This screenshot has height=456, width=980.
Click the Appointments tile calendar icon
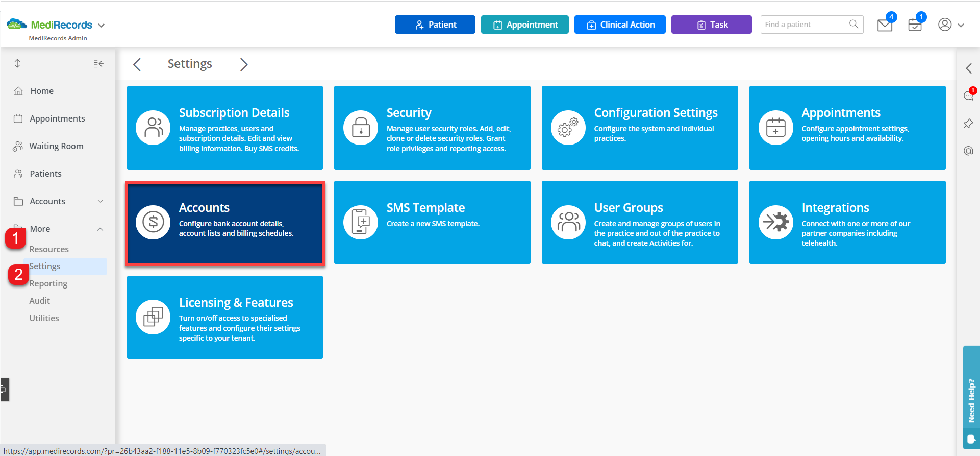[x=776, y=128]
